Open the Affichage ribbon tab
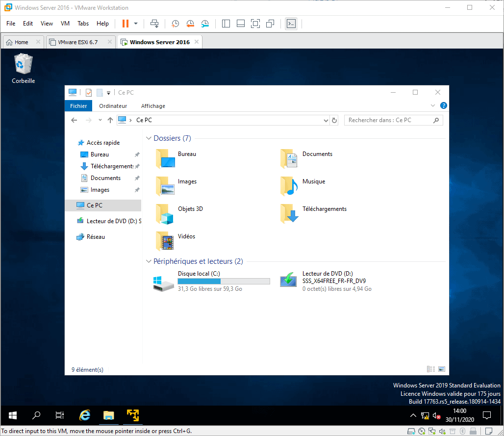 [x=153, y=106]
